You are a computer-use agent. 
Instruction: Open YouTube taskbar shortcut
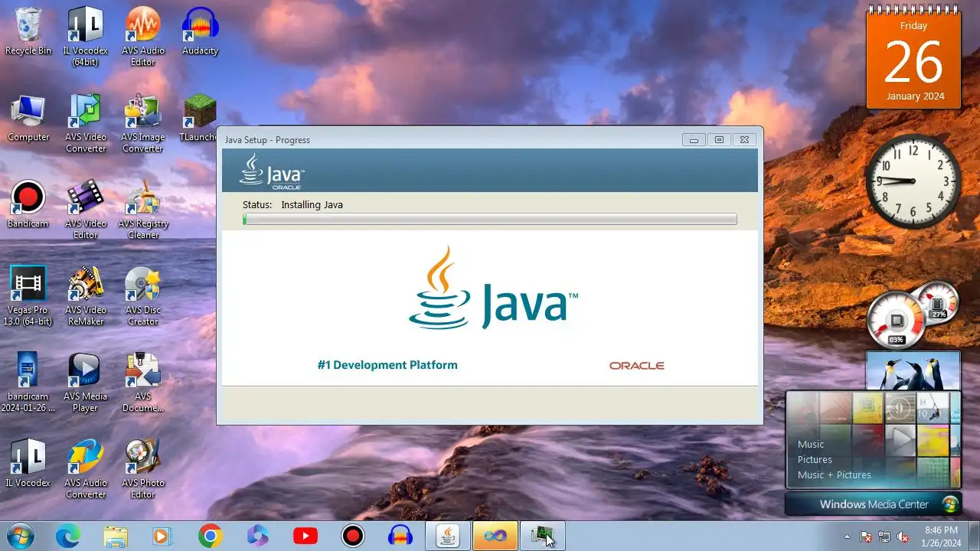click(x=305, y=536)
